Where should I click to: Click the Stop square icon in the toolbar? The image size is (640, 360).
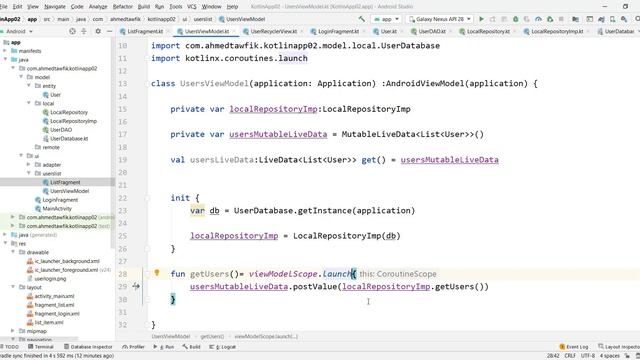(561, 19)
